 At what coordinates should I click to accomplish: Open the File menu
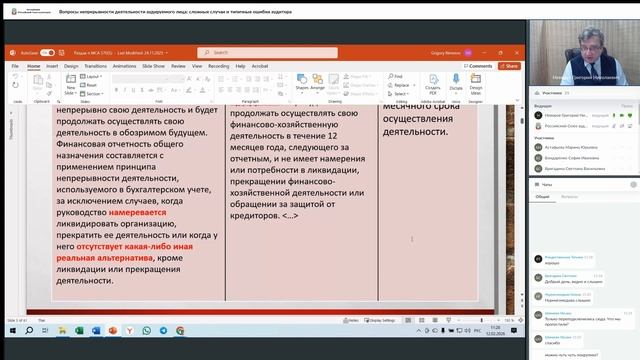15,66
